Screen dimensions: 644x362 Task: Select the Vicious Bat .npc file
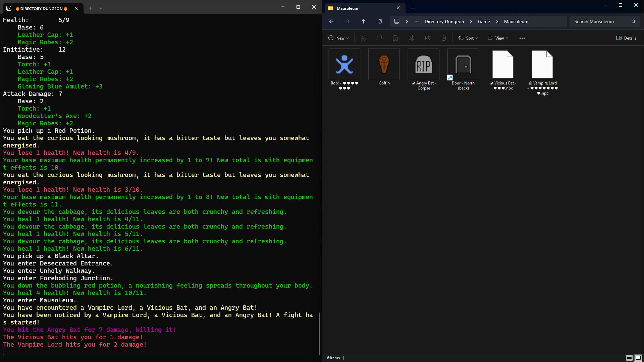(x=502, y=64)
